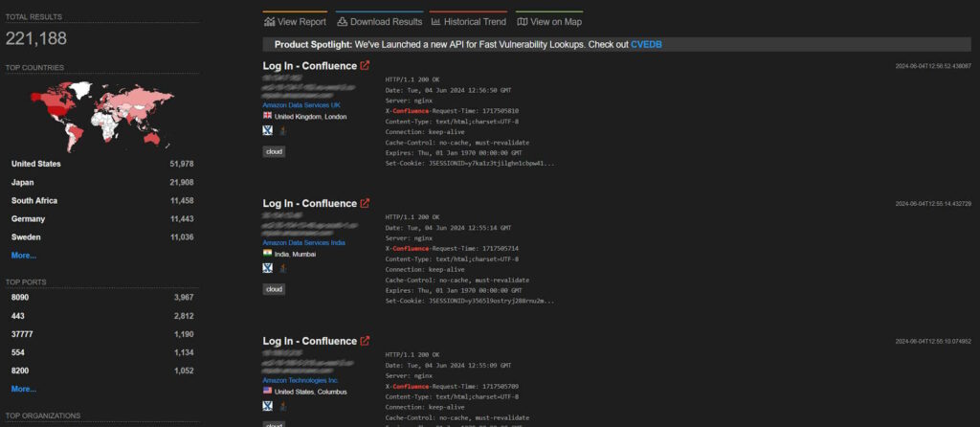Click More... under Top Countries
This screenshot has width=980, height=427.
[24, 255]
